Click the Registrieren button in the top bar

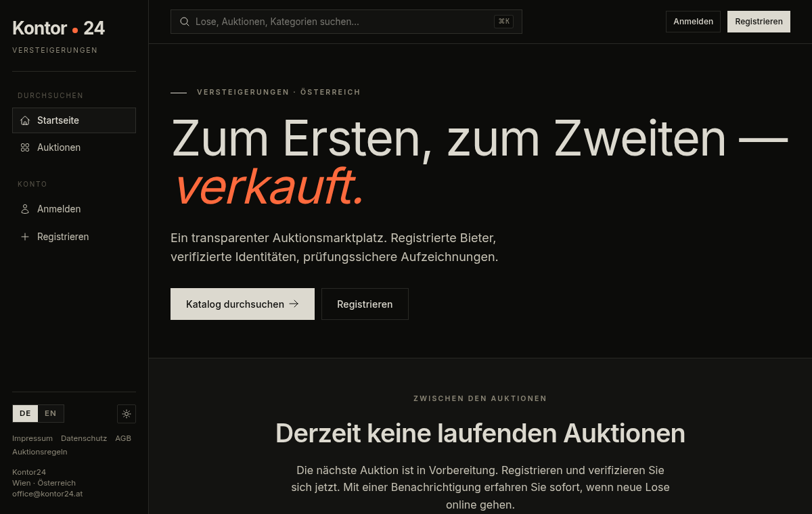[x=759, y=22]
